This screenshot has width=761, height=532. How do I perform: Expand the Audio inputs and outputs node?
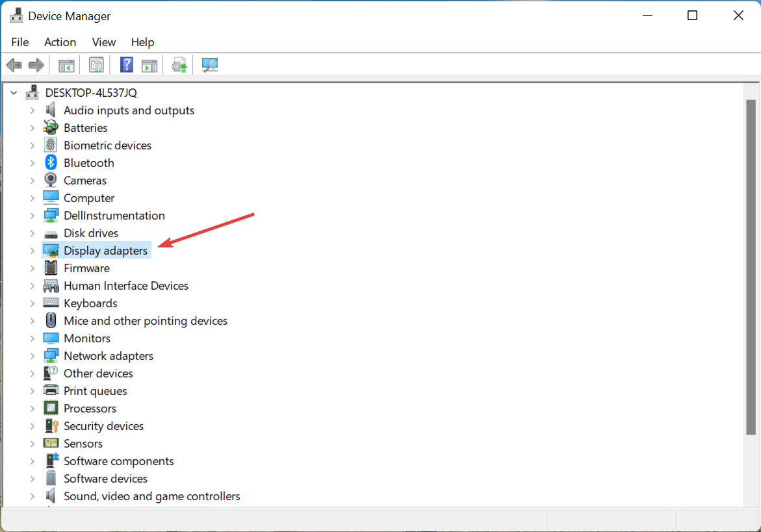pos(32,110)
